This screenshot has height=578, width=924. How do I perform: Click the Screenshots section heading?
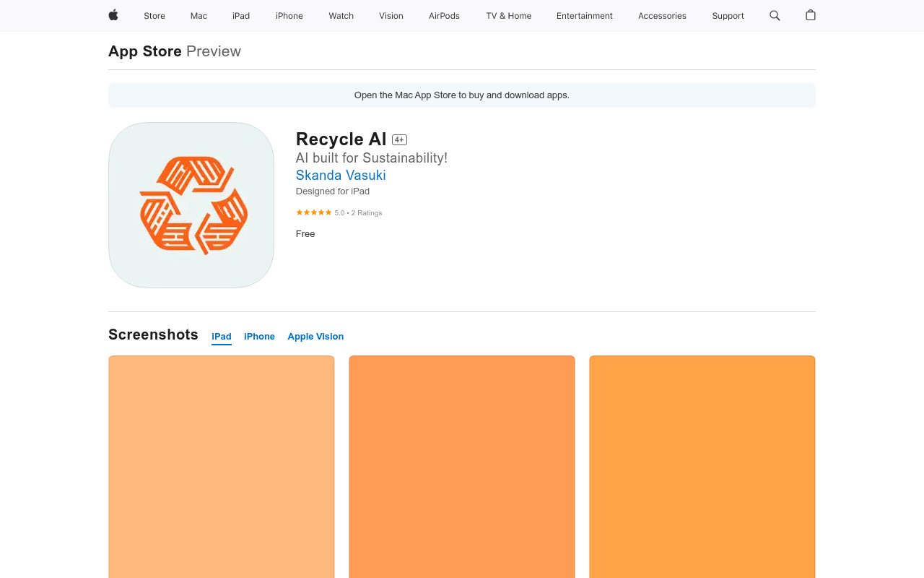pos(153,335)
